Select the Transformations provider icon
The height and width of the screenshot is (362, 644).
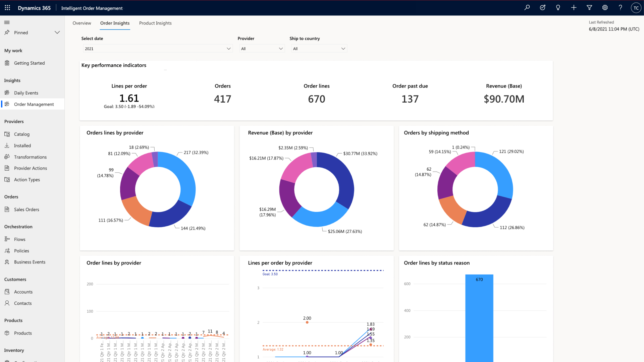[7, 157]
